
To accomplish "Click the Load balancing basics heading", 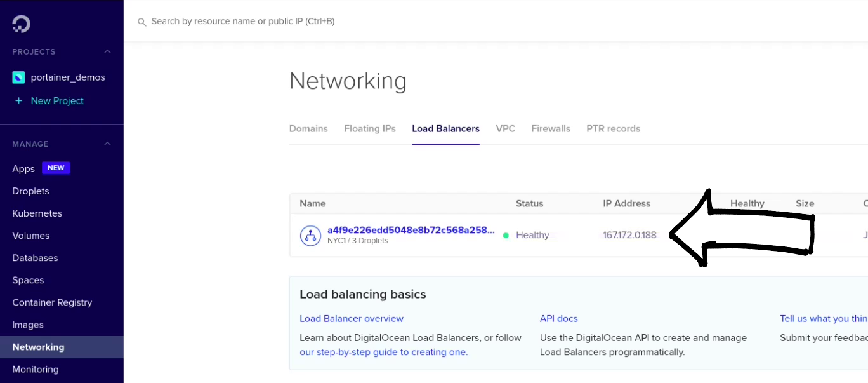I will coord(363,295).
